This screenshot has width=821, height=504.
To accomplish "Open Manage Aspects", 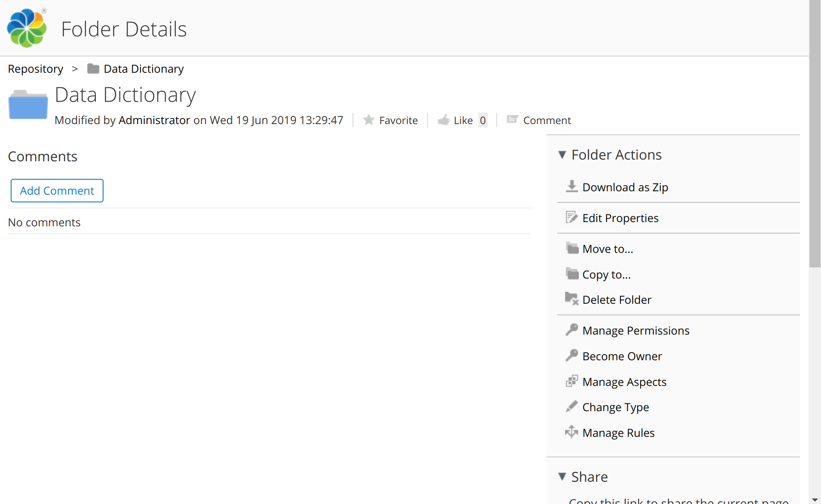I will point(624,382).
